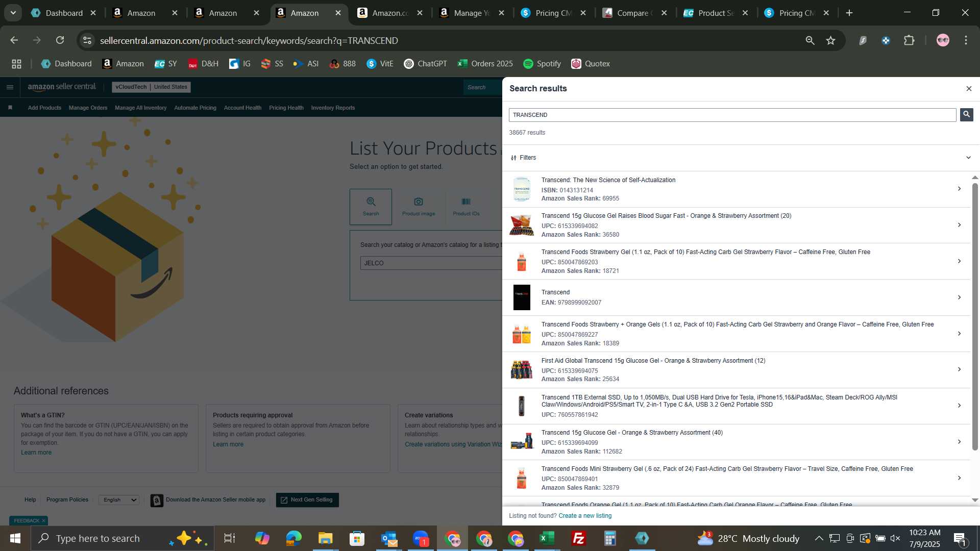Open the Orders 2025 bookmark
Screen dimensions: 980x551
point(485,64)
